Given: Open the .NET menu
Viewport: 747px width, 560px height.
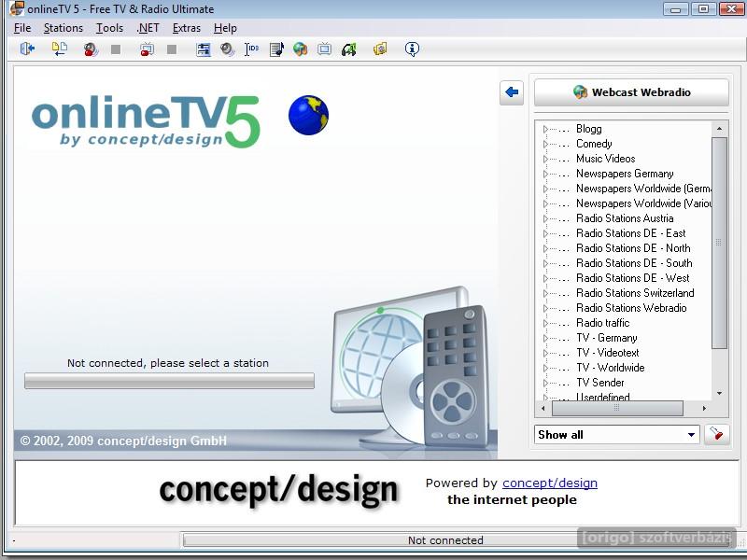Looking at the screenshot, I should click(x=148, y=28).
